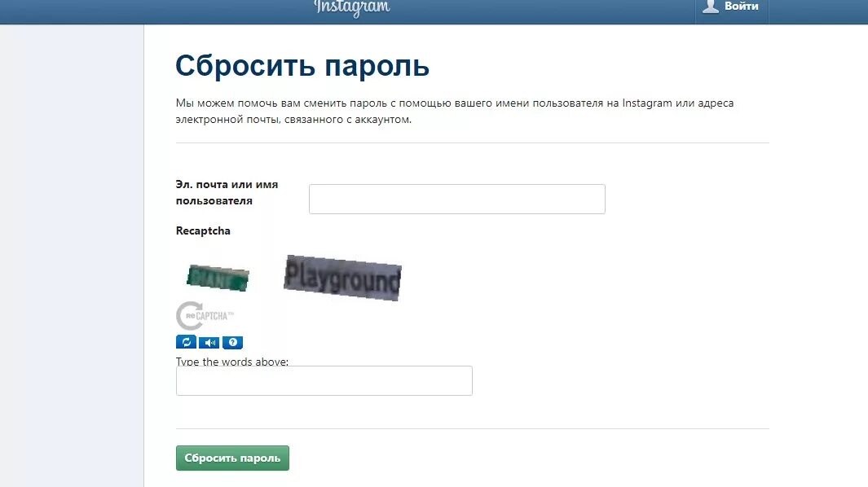868x487 pixels.
Task: Focus the captcha words text field
Action: 324,381
